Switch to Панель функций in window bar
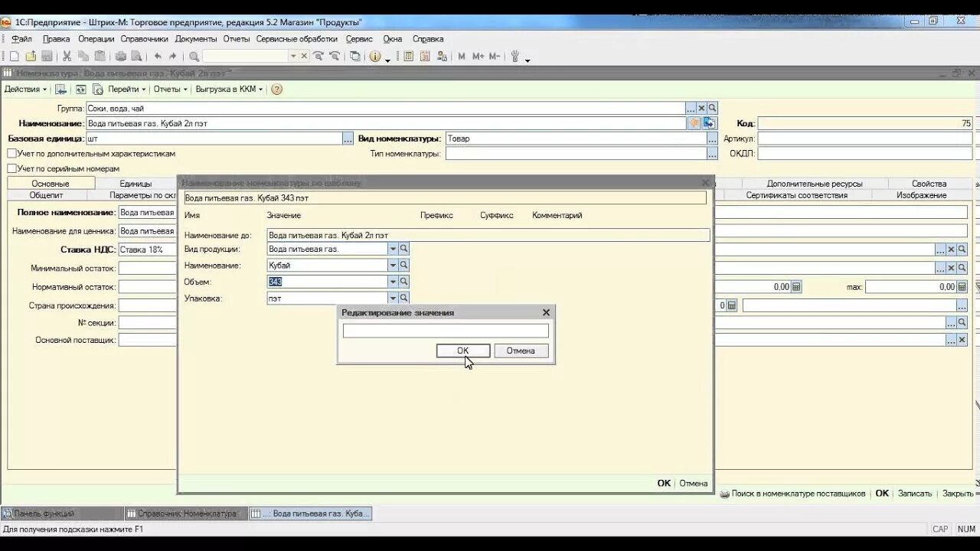Image resolution: width=980 pixels, height=551 pixels. coord(62,514)
